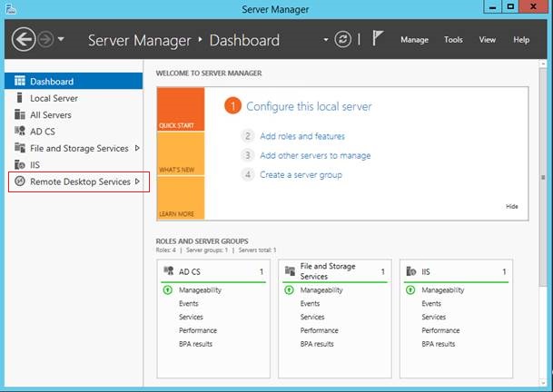Click the back navigation arrow icon

point(24,39)
